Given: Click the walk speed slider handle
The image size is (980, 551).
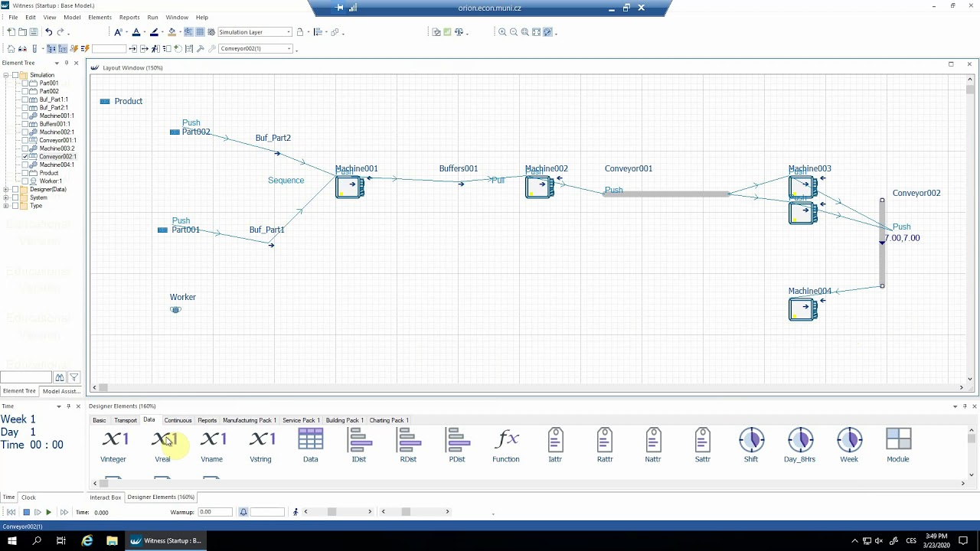Looking at the screenshot, I should point(332,512).
